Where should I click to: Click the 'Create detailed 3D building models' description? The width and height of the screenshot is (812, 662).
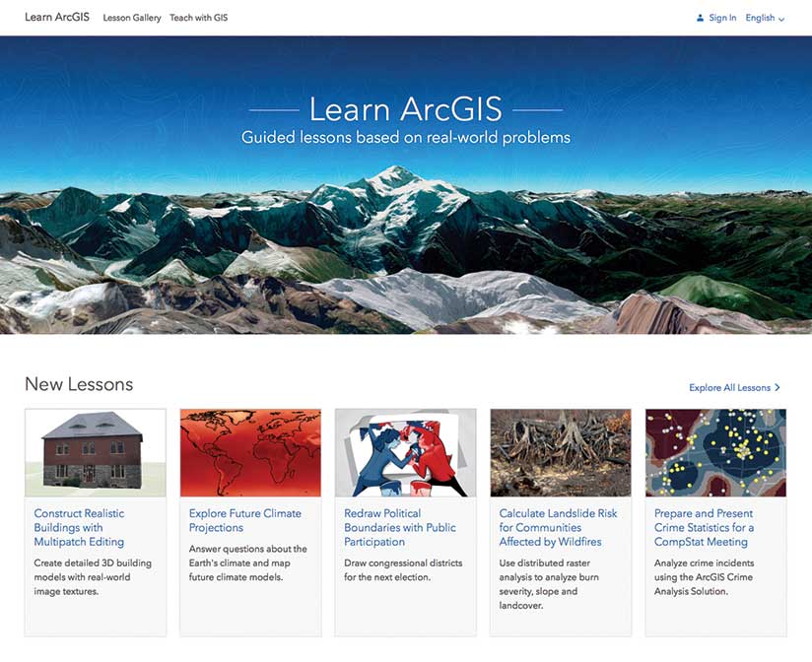tap(93, 577)
